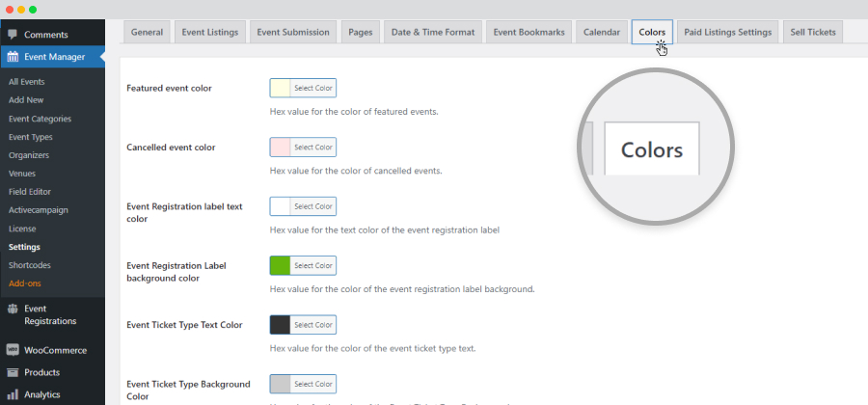Click the Event Registrations people icon

[x=13, y=309]
